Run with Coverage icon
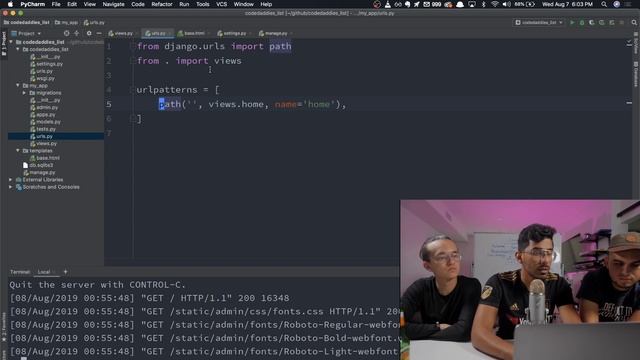640x360 pixels. coord(592,22)
